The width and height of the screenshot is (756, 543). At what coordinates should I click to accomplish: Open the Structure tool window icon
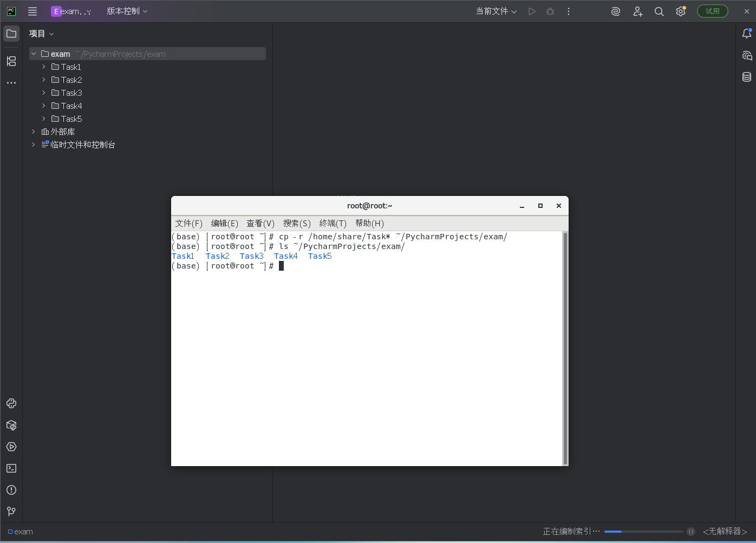click(11, 61)
